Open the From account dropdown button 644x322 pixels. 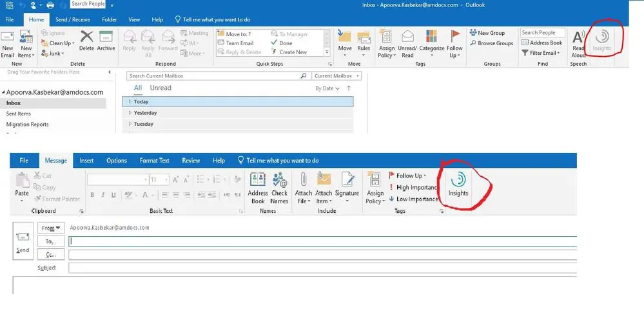(51, 228)
